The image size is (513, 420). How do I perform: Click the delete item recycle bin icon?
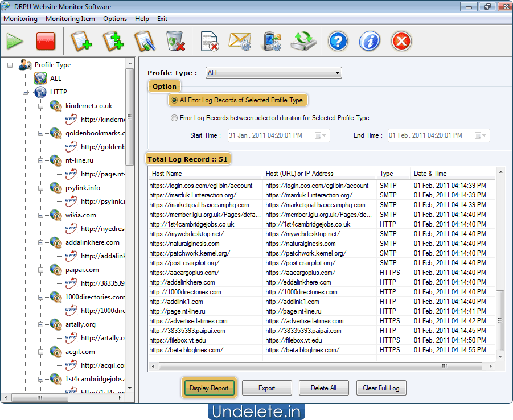click(175, 41)
